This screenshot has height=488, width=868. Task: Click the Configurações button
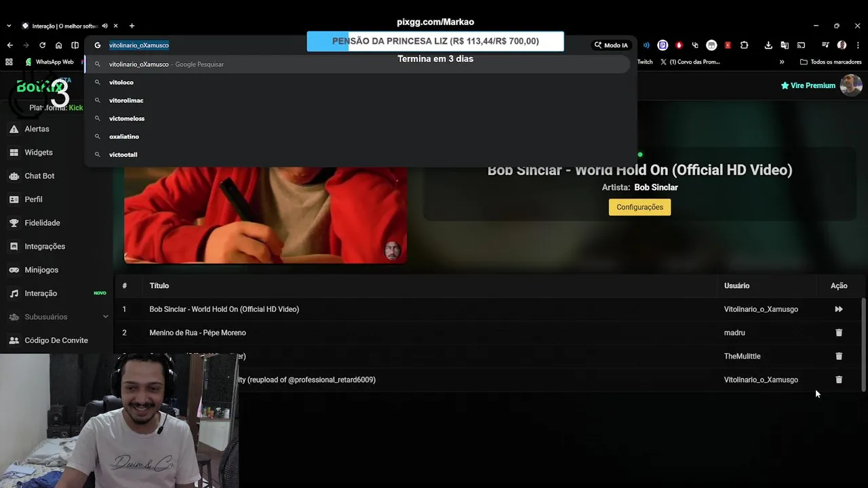coord(639,207)
